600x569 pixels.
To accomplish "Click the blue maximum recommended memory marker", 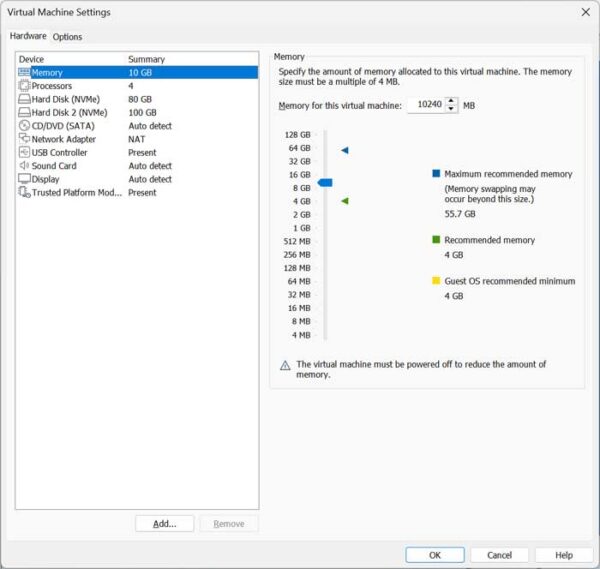I will click(x=345, y=150).
